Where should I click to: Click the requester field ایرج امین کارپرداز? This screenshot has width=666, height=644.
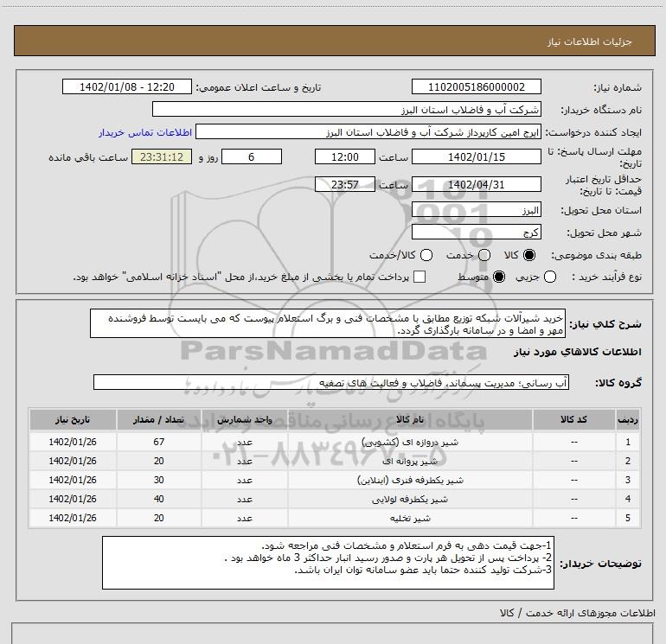pos(368,132)
